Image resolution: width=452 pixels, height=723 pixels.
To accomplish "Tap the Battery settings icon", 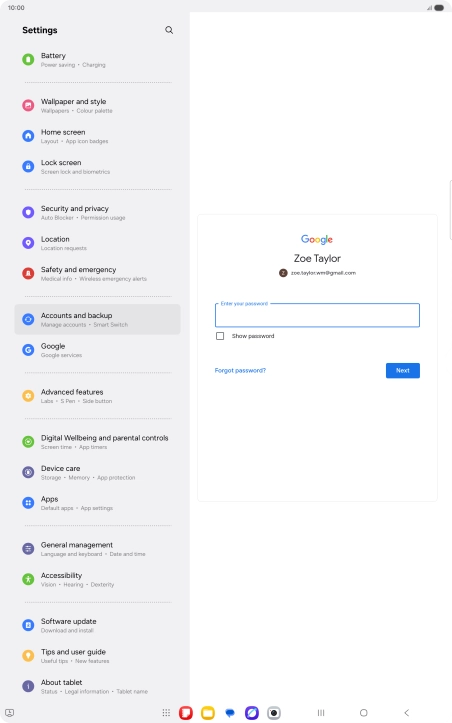I will pos(28,59).
